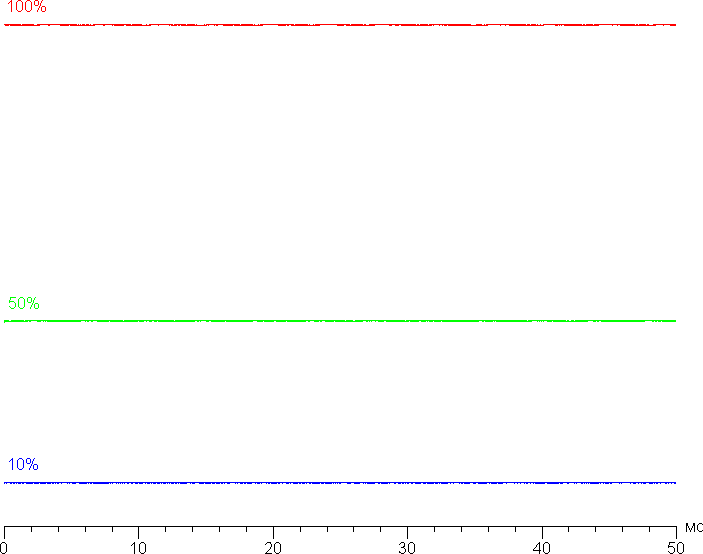Click the green 50% brightness label
703x554 pixels.
tap(24, 303)
